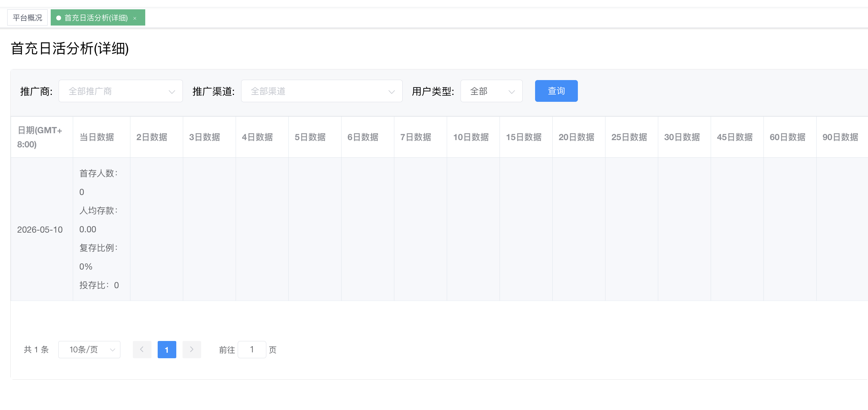Click the 45日数据 column header
Viewport: 868px width, 410px height.
(737, 137)
